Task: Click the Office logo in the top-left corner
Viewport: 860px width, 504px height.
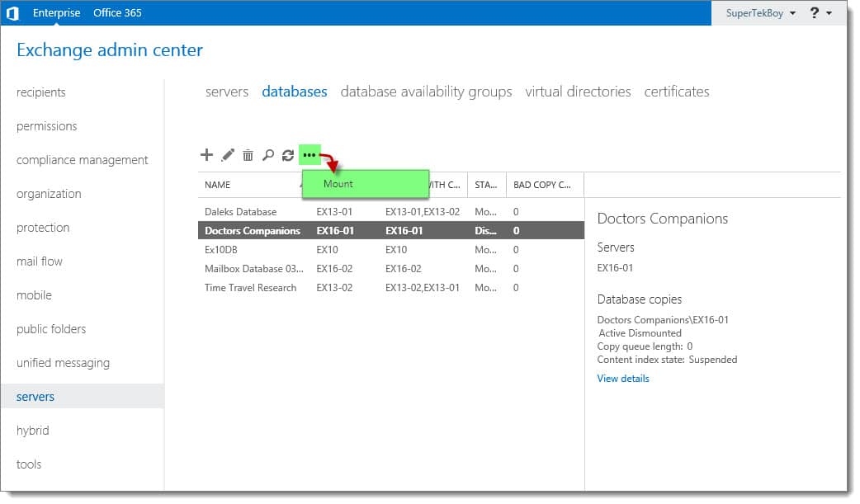Action: coord(13,12)
